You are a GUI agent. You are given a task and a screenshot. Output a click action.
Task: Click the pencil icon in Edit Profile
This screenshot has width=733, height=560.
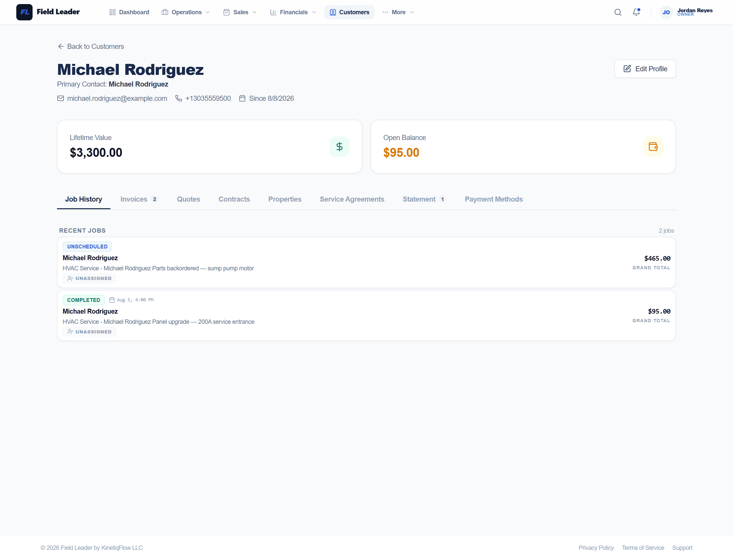click(627, 69)
